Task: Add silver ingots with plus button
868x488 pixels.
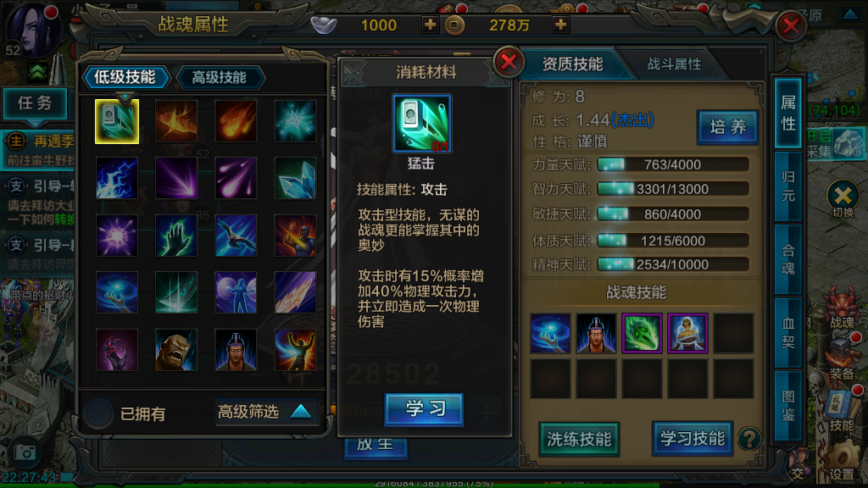Action: tap(430, 25)
